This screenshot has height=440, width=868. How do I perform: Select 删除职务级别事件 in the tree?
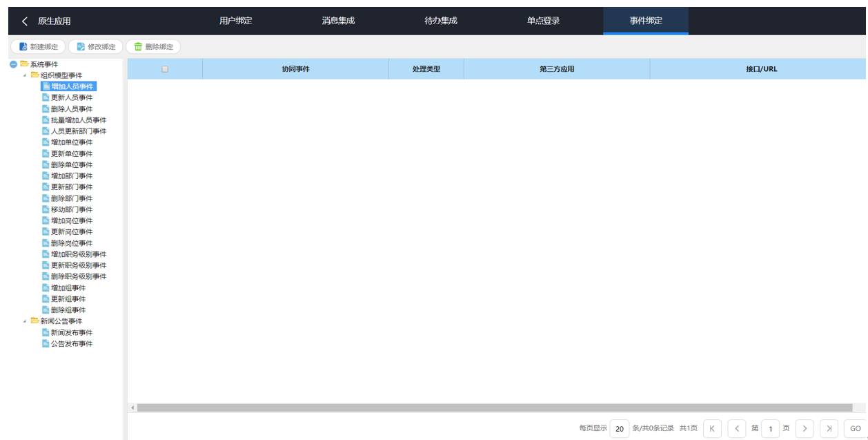coord(79,276)
